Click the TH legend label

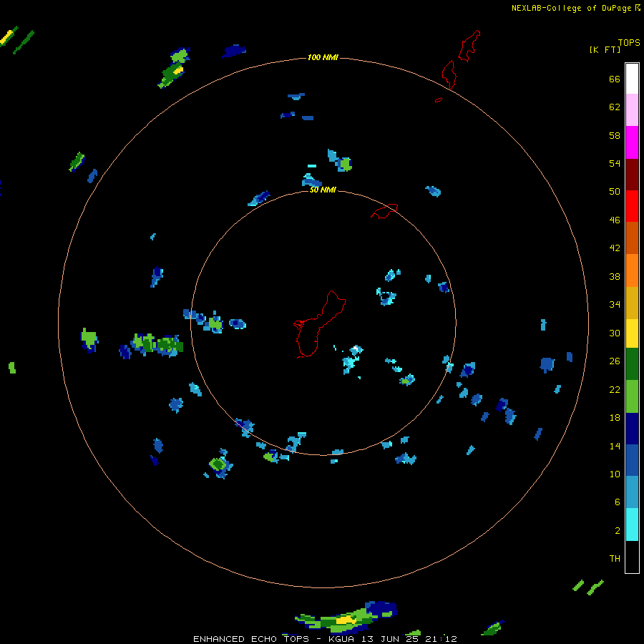tap(615, 558)
